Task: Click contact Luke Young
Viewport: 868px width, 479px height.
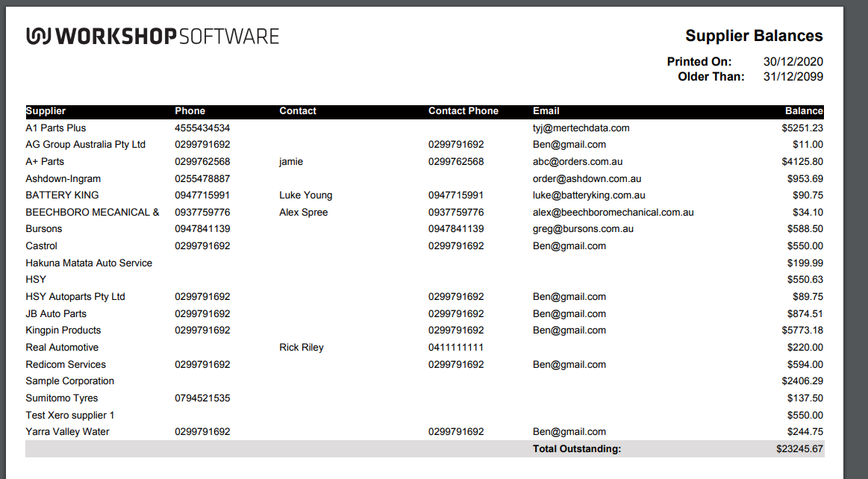Action: [305, 195]
